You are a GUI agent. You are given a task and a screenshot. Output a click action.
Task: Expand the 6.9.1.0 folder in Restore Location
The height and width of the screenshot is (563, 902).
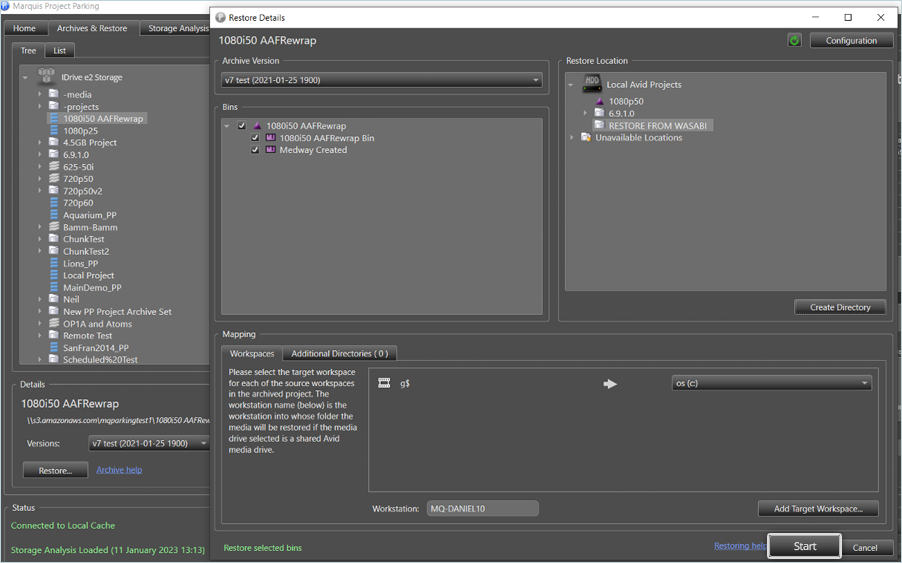pyautogui.click(x=586, y=114)
